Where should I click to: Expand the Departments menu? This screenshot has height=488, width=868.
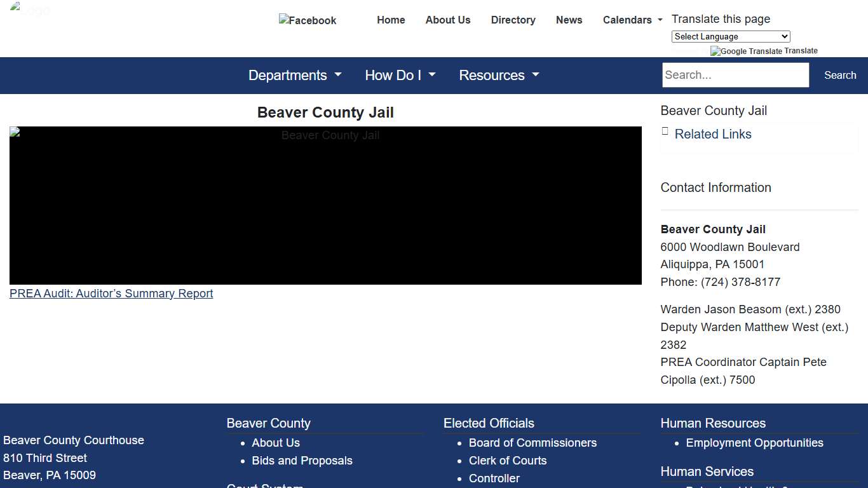click(294, 75)
